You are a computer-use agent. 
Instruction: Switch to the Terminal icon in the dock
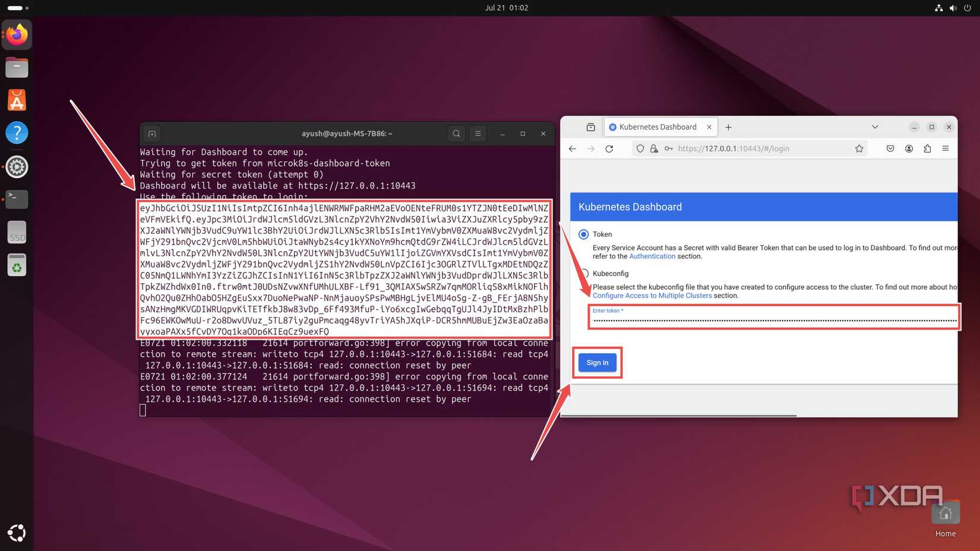click(17, 199)
